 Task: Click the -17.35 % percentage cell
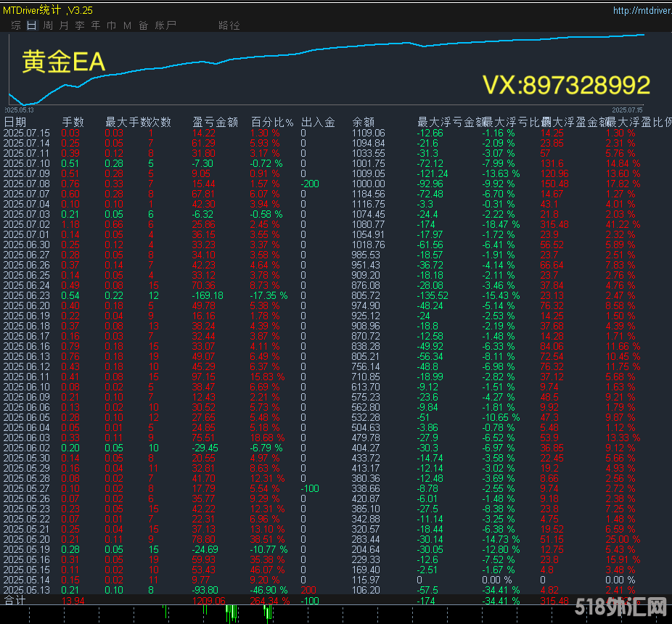[269, 296]
